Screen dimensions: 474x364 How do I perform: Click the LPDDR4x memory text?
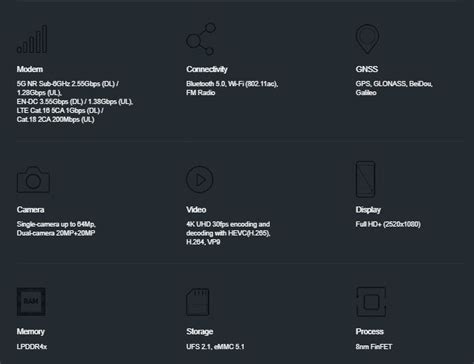coord(32,347)
